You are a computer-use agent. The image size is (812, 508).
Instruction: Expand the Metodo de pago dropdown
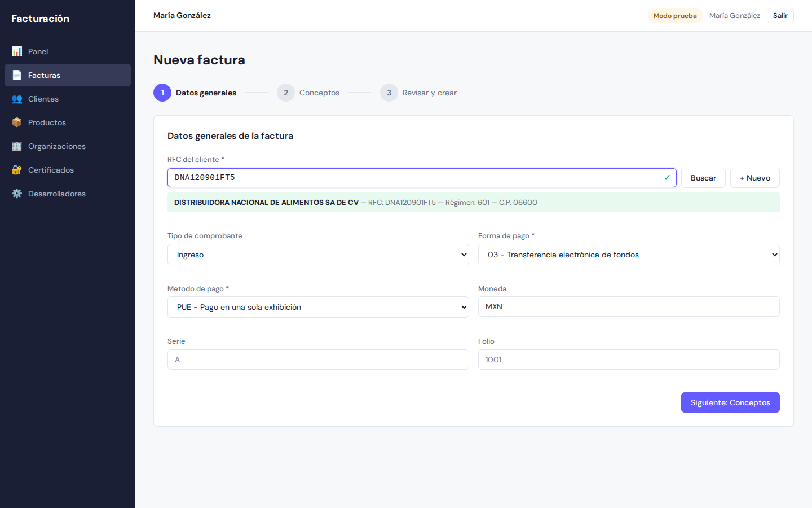pyautogui.click(x=318, y=307)
